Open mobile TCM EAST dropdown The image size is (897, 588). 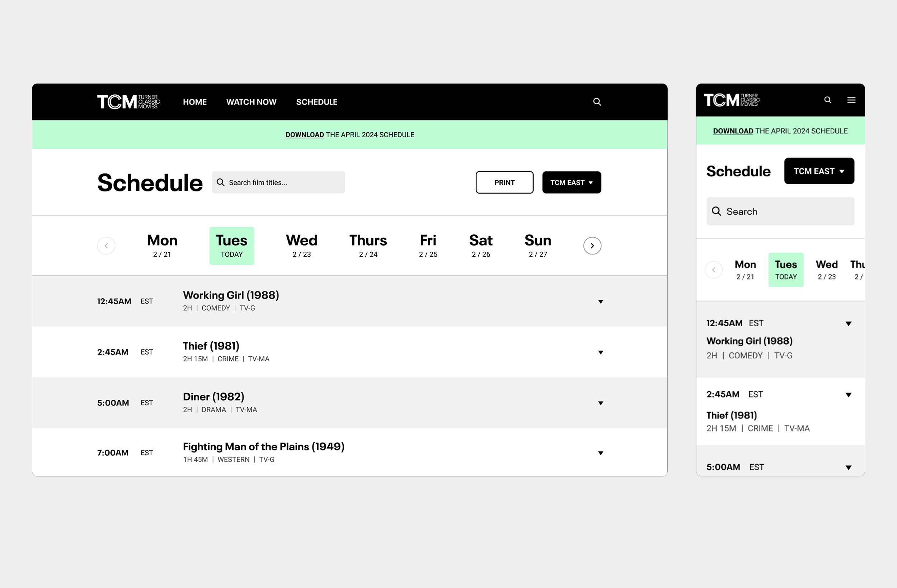(819, 171)
